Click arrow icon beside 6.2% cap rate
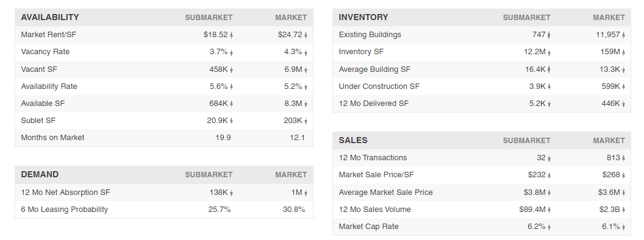The width and height of the screenshot is (644, 240). (549, 227)
